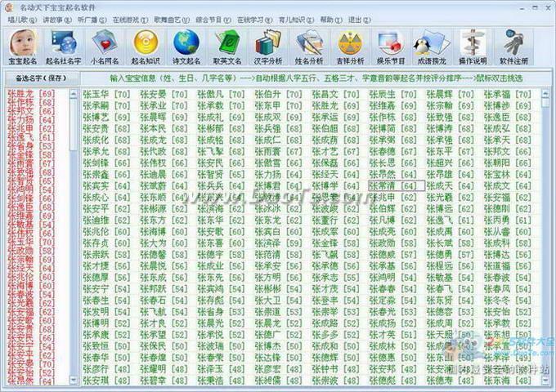The height and width of the screenshot is (392, 556).
Task: Click the results grid scroll-down arrow
Action: pyautogui.click(x=545, y=381)
